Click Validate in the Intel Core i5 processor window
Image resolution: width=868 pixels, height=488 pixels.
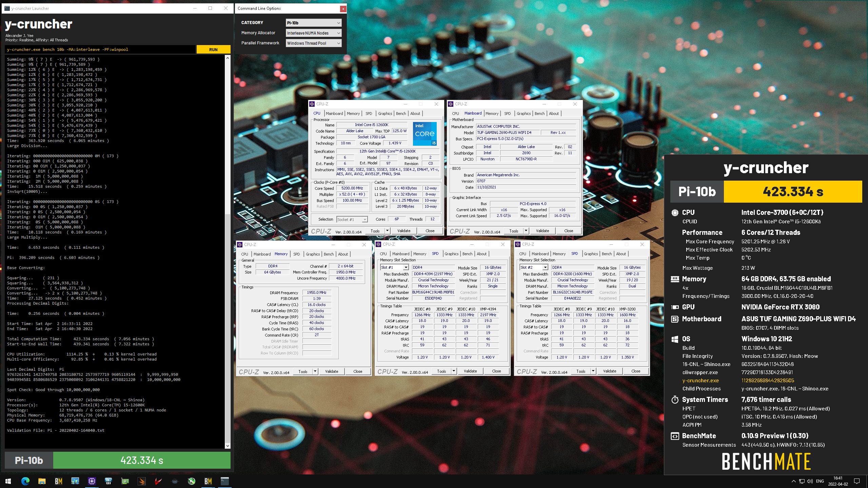pos(403,231)
